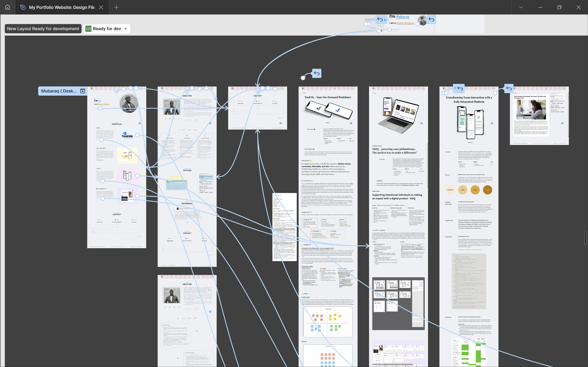Close the My Portfolio Website tab
The height and width of the screenshot is (367, 588).
coord(101,7)
